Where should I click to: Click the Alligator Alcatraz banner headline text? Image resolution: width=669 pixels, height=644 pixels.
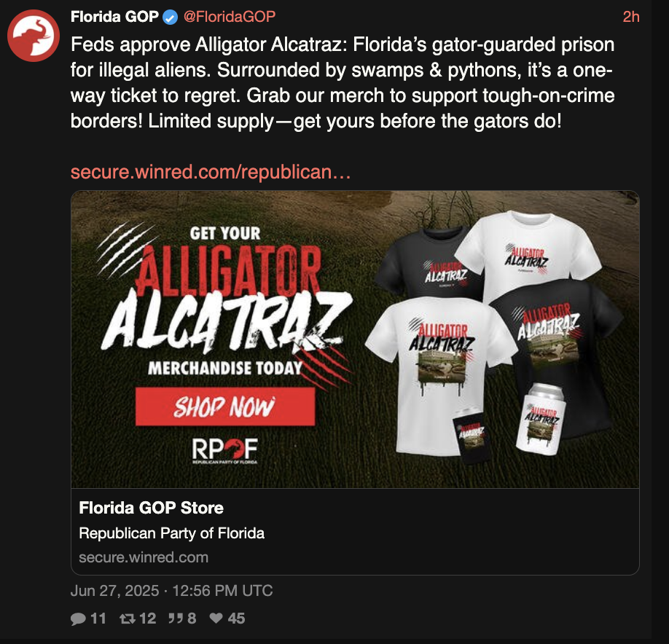(225, 299)
